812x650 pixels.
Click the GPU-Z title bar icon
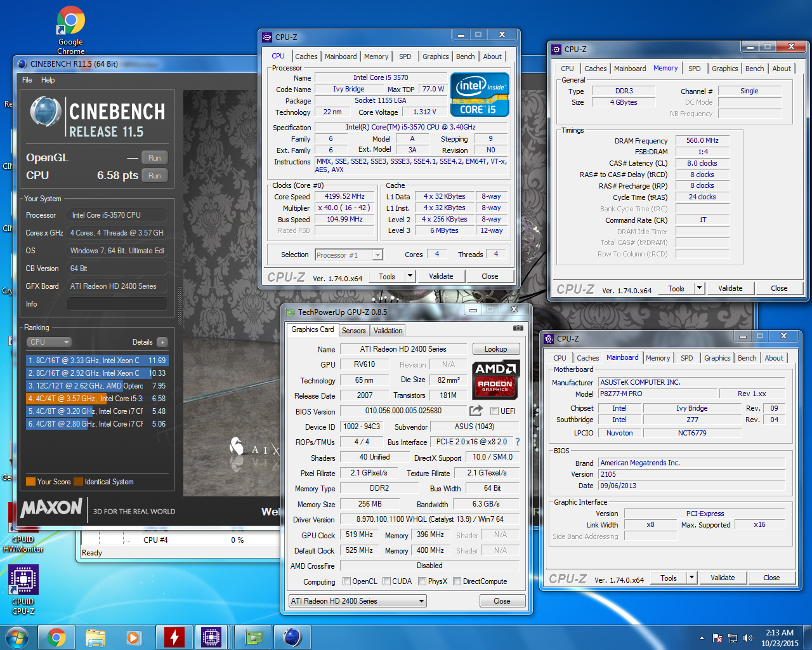291,312
